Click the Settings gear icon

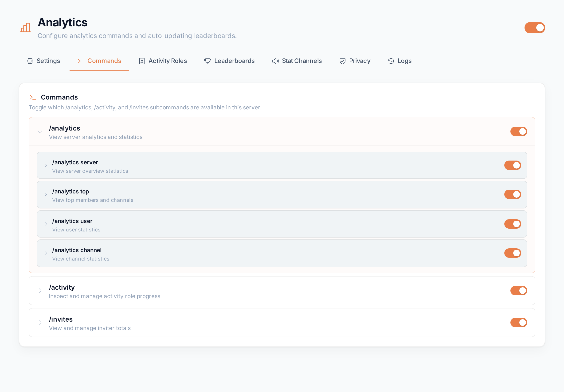30,61
